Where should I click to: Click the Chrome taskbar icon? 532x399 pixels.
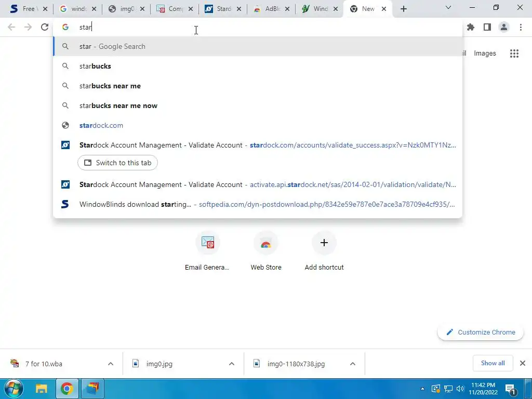[67, 389]
